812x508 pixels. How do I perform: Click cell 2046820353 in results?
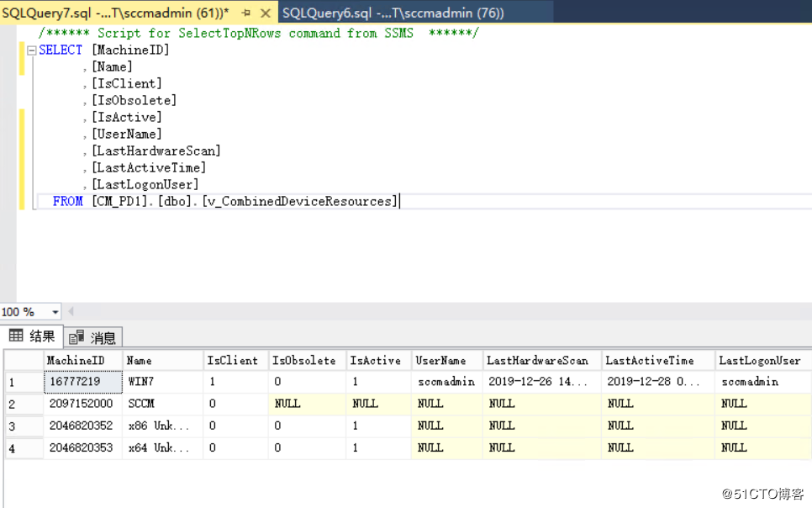coord(83,448)
